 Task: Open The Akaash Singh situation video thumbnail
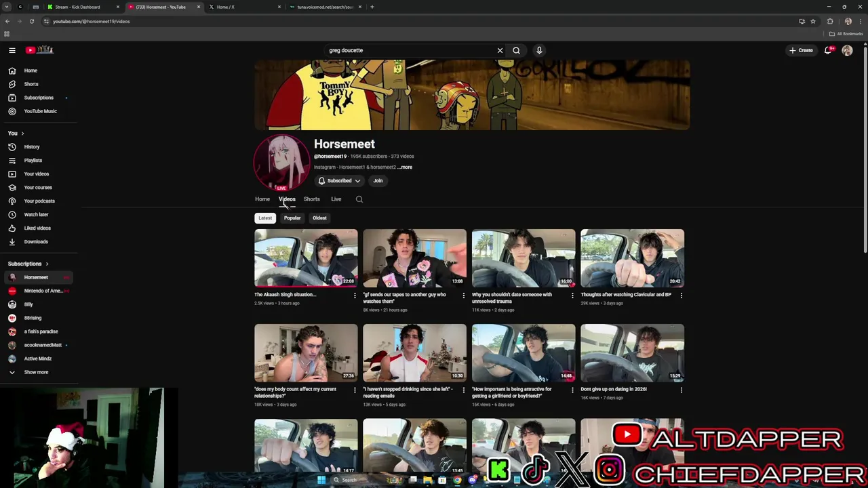(x=306, y=258)
